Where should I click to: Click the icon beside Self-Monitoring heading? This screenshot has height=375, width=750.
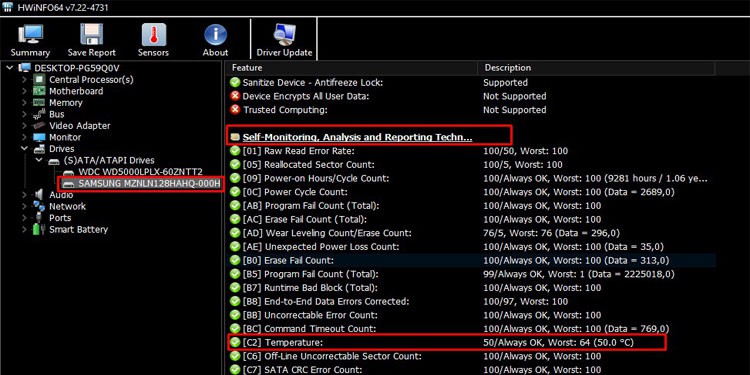tap(234, 137)
